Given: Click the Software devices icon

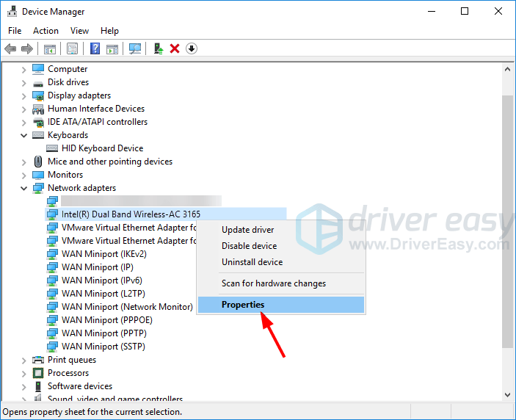Looking at the screenshot, I should [38, 386].
